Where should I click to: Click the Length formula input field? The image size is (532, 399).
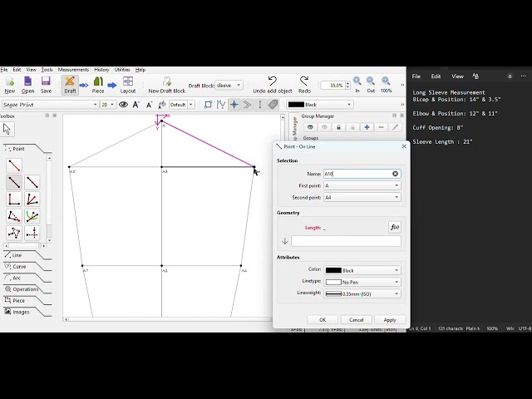click(x=346, y=241)
